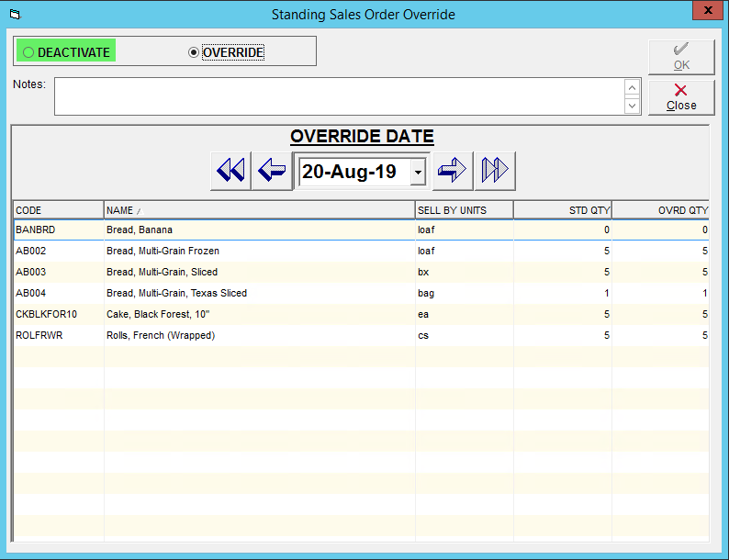Click the Bread, Multi-Grain, Sliced name cell

click(x=260, y=272)
